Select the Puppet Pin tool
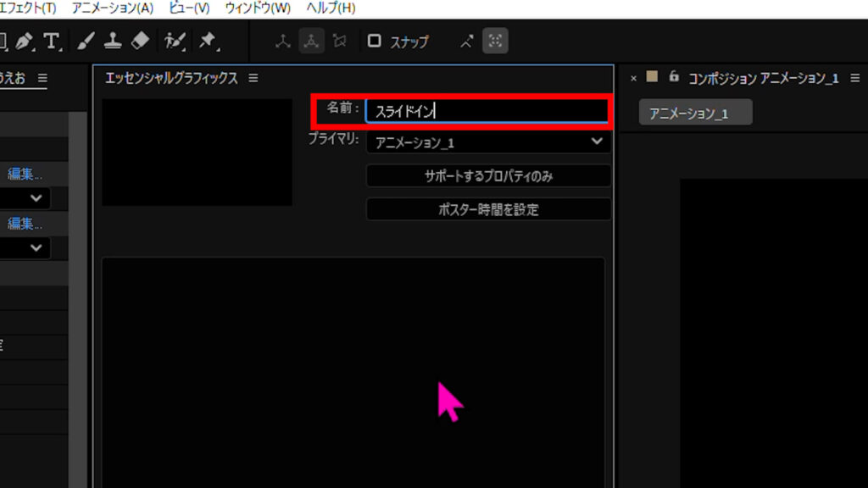 point(207,41)
